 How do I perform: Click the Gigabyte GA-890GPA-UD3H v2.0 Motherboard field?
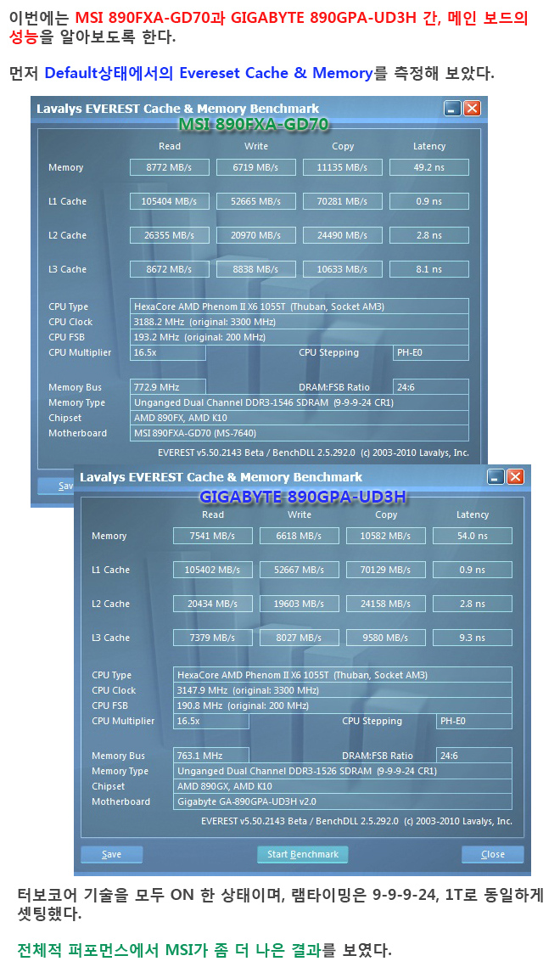[x=343, y=801]
